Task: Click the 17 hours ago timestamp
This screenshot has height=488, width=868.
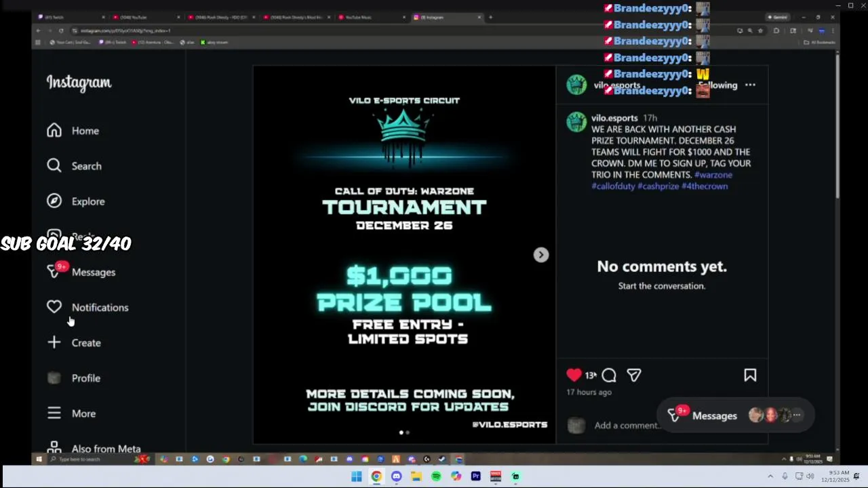Action: (589, 392)
